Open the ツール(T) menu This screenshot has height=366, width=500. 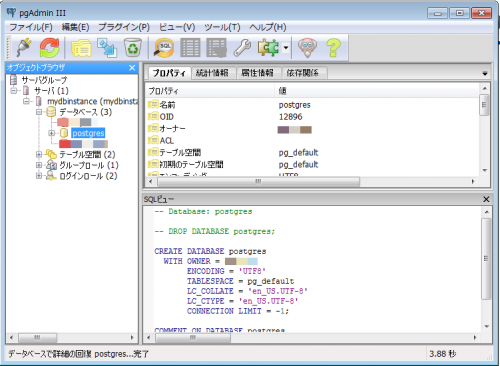[222, 27]
